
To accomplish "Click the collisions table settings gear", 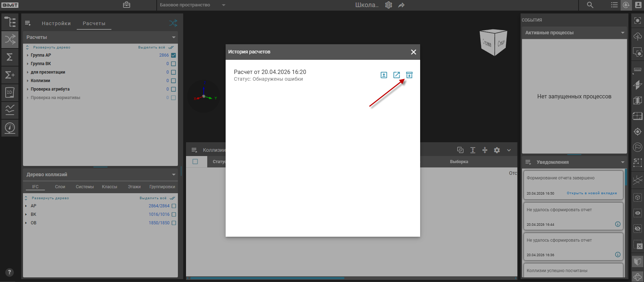I will 497,150.
